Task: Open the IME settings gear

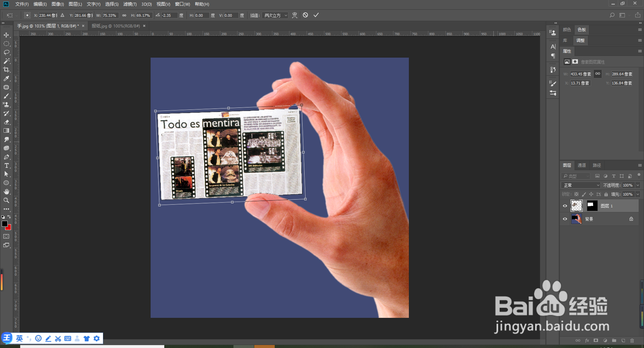Action: coord(97,338)
